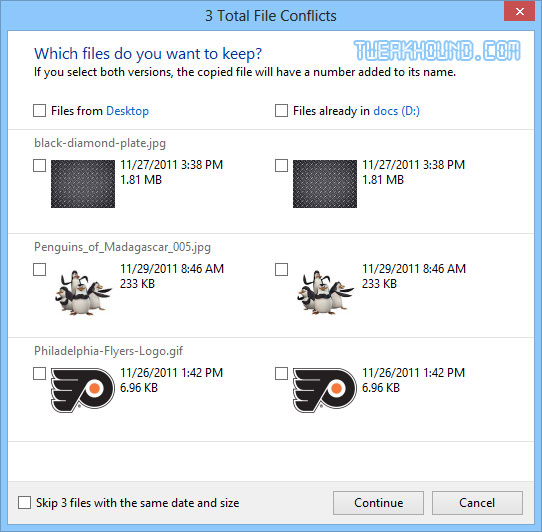Click the docs (D:) Flyers logo thumbnail

click(x=325, y=390)
